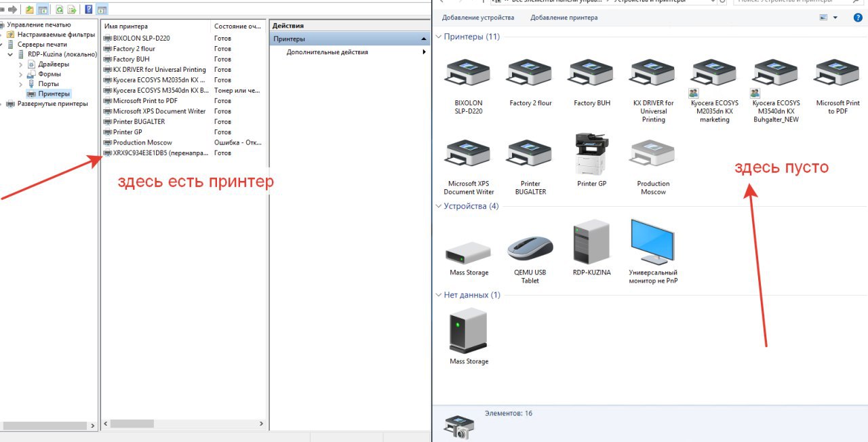Click the 'Тонер или че...' status cell
868x442 pixels.
(x=237, y=90)
